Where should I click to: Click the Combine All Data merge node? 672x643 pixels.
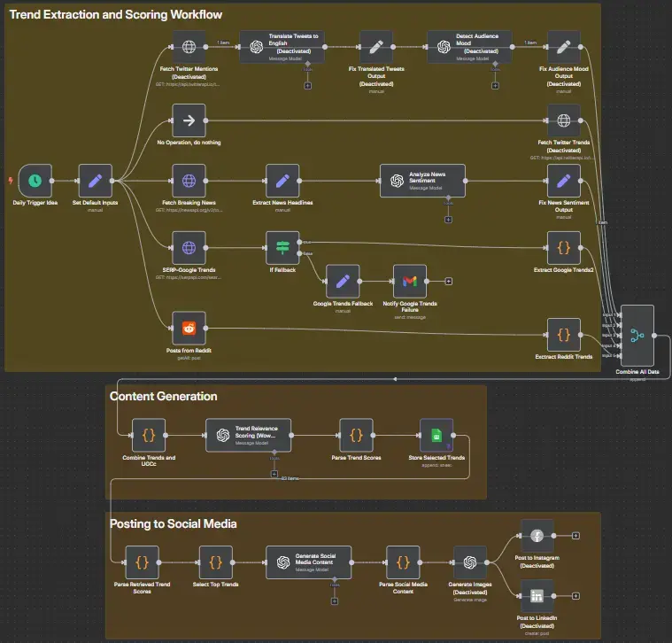coord(637,336)
